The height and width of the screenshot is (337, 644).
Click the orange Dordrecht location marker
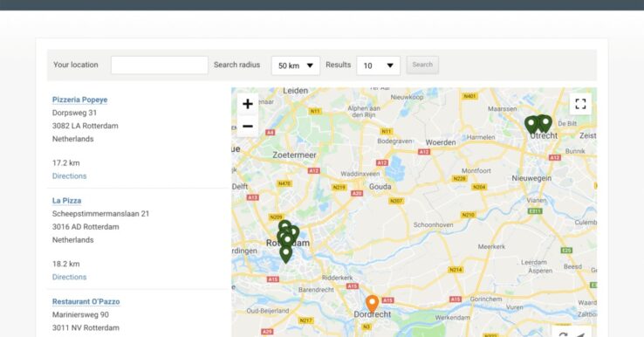372,304
